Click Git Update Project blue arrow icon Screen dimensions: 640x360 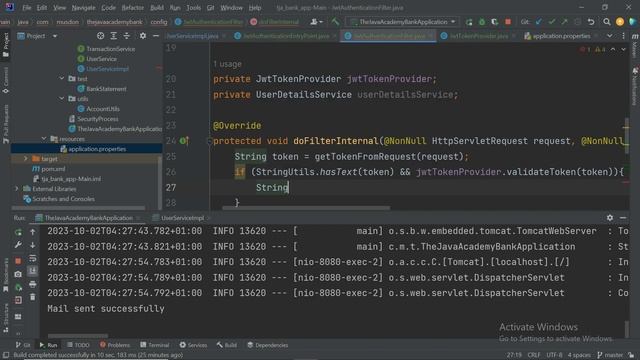[x=539, y=22]
